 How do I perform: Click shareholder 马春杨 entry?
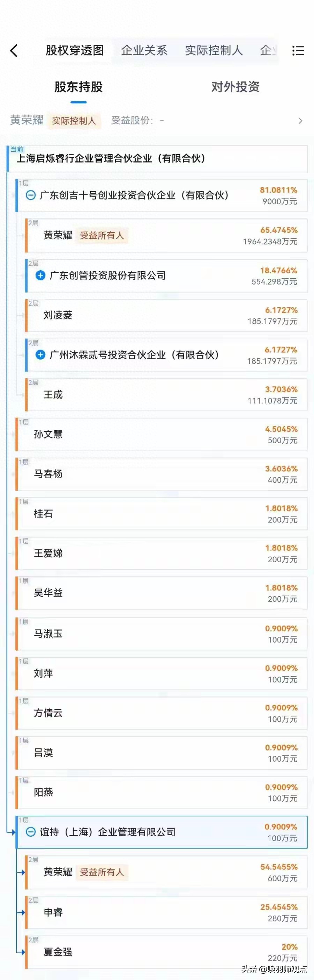(x=48, y=474)
